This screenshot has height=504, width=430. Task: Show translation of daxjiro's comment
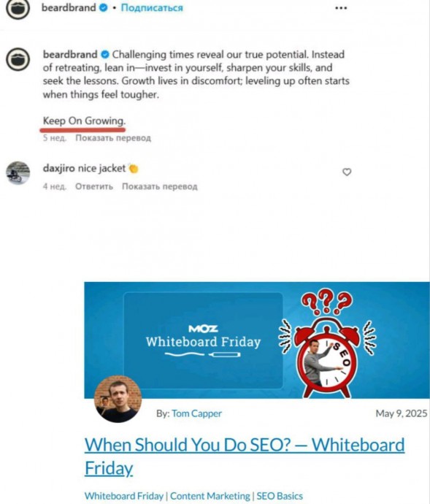tap(160, 186)
